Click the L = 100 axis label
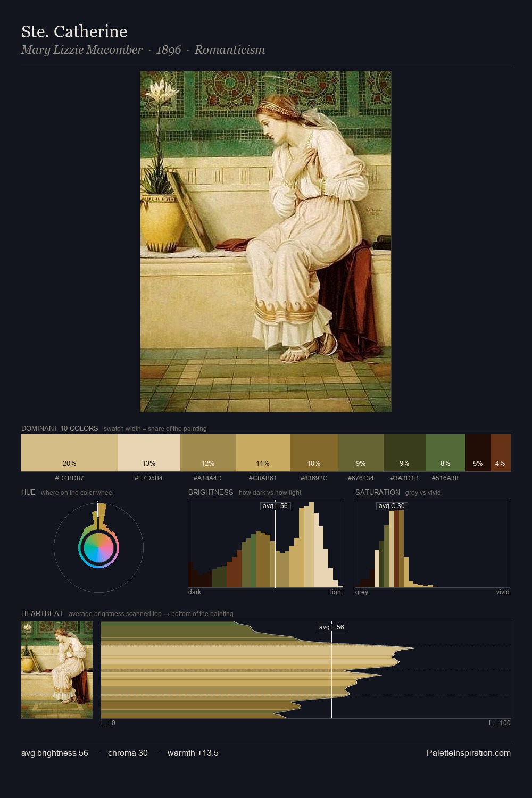Screen dimensions: 532x798 (500, 723)
